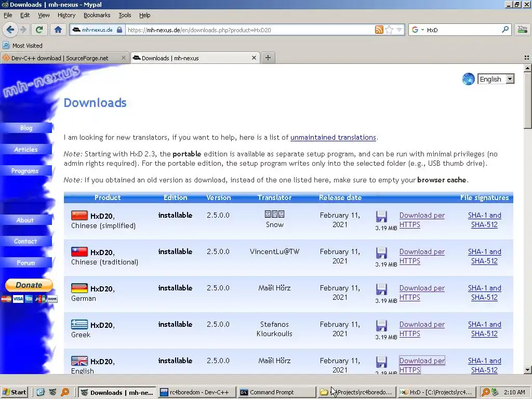Open the Windows Start menu
532x399 pixels.
[x=14, y=392]
